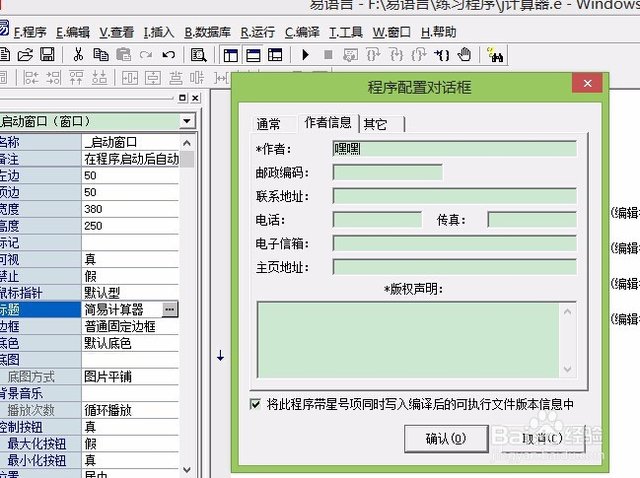Viewport: 640px width, 478px height.
Task: Click the 取消(C) button
Action: [x=540, y=438]
